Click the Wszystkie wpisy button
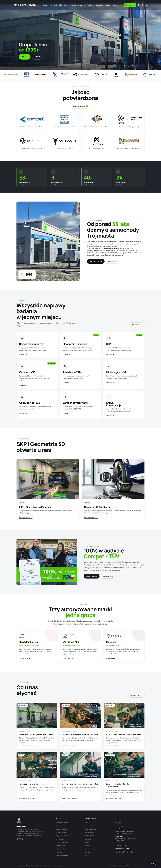Screen dimensions: 161x868 (136, 695)
